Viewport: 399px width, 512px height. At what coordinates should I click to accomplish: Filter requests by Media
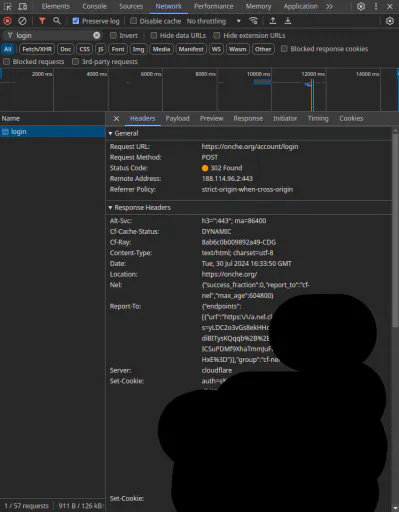click(x=161, y=49)
